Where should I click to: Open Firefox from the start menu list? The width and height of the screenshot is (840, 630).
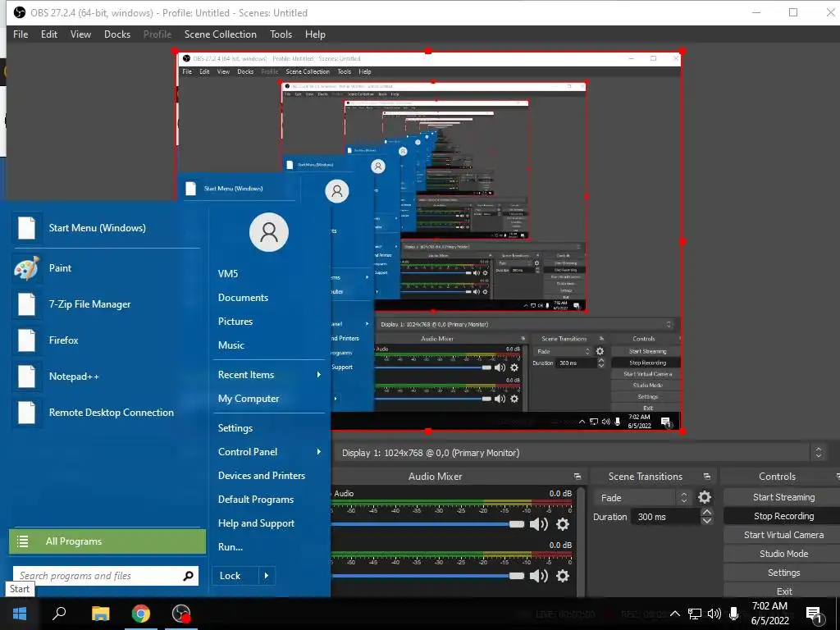click(106, 340)
